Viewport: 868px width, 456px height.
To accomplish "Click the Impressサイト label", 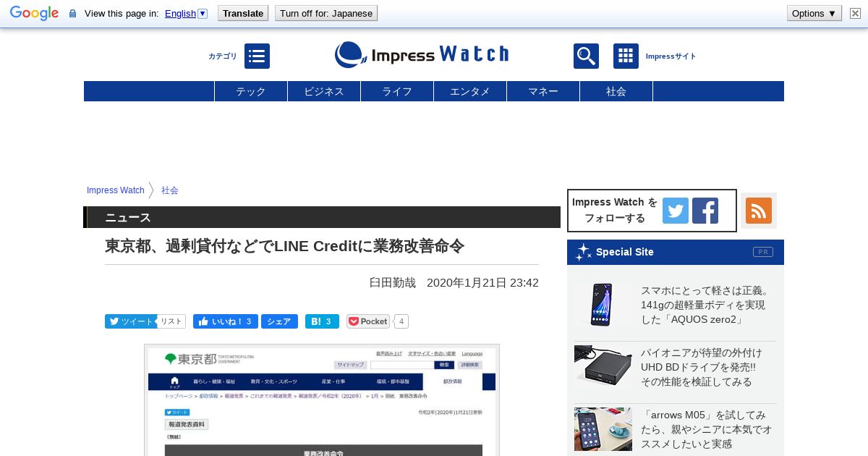I will click(671, 56).
